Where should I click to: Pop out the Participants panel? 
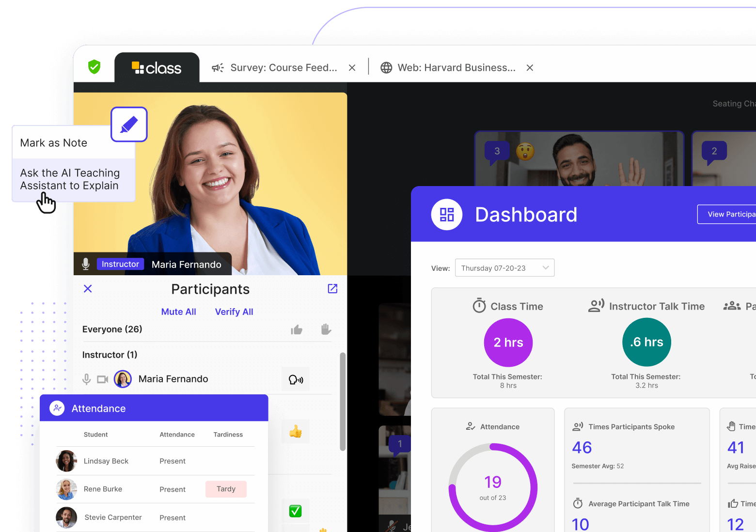(x=332, y=289)
